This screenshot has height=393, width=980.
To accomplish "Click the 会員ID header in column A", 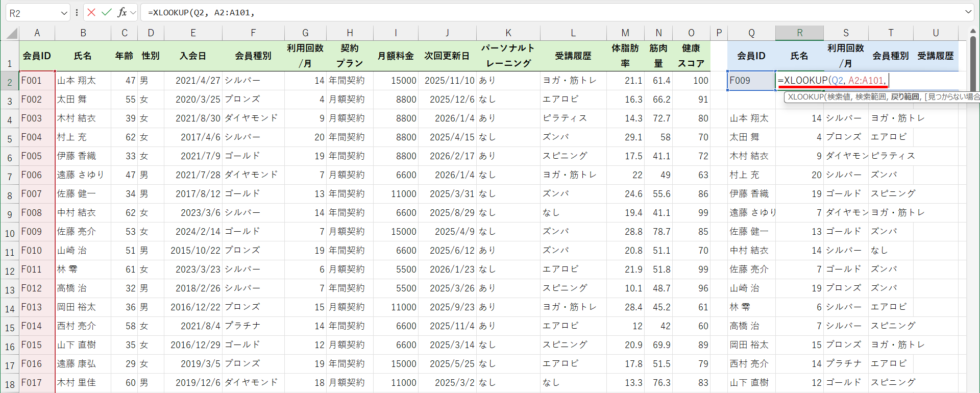I will [37, 56].
